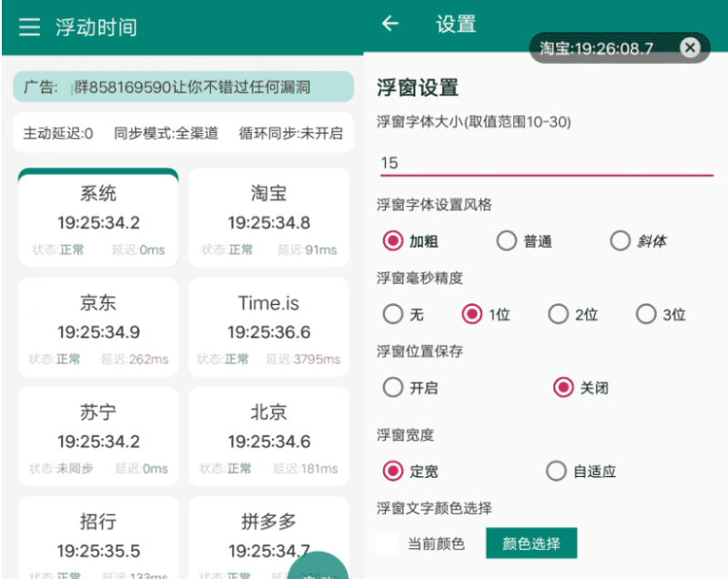Screen dimensions: 728x579
Task: Select the 京东 time card
Action: click(98, 328)
